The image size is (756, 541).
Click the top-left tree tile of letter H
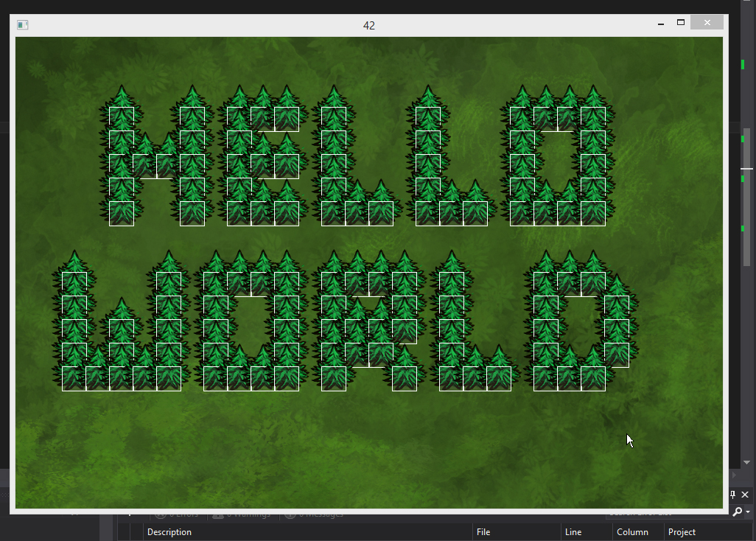pyautogui.click(x=122, y=119)
